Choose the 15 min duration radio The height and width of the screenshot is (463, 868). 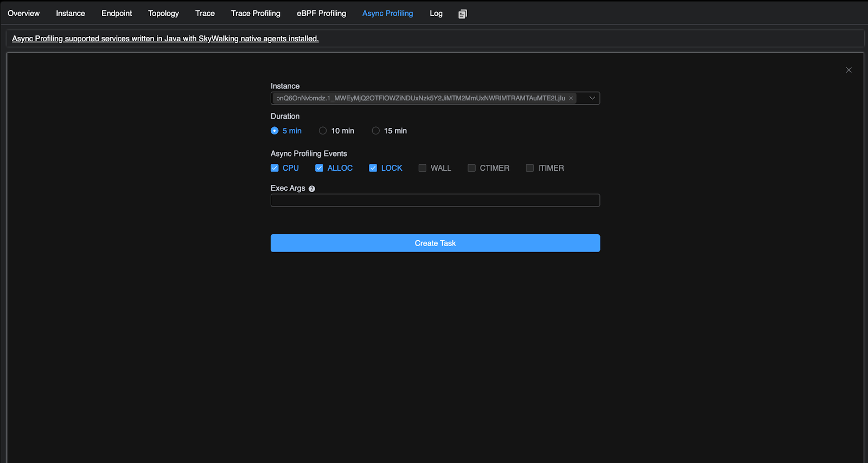click(x=375, y=131)
